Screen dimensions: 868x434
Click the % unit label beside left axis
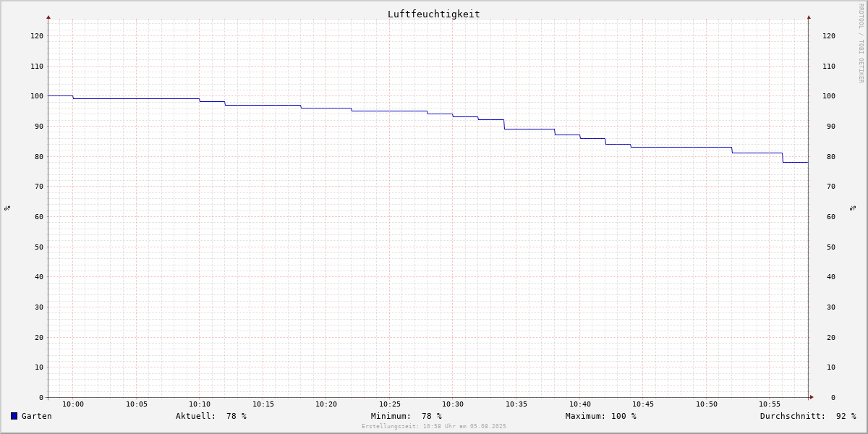point(7,208)
